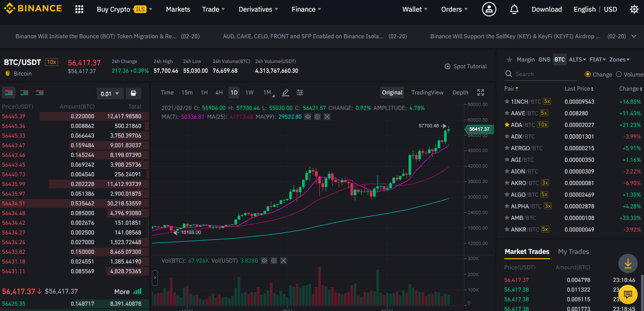Unfavorite the ADA/BTC pair star

508,125
